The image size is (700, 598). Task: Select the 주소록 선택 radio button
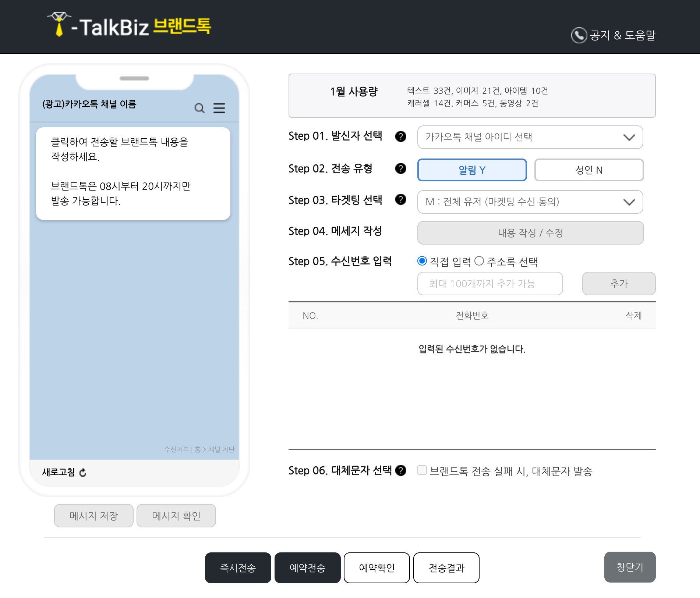[479, 261]
